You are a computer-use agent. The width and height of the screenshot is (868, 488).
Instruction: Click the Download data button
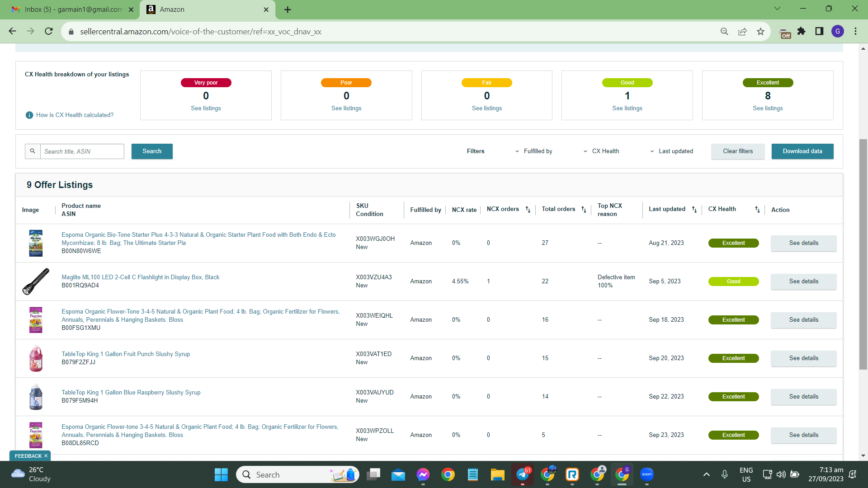pos(802,151)
